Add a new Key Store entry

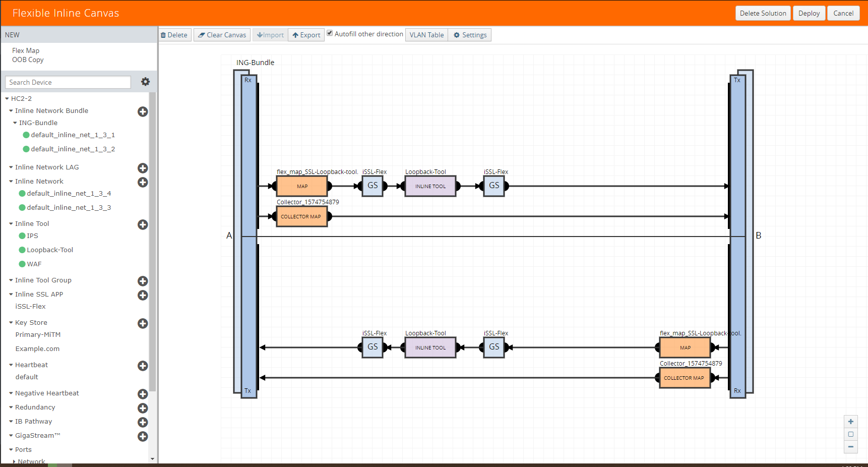point(143,323)
